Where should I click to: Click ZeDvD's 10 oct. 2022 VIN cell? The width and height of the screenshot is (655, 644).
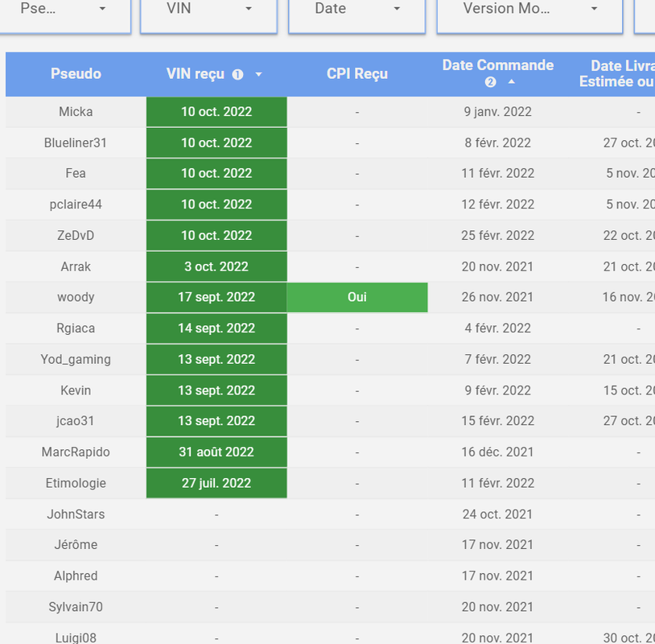(216, 236)
